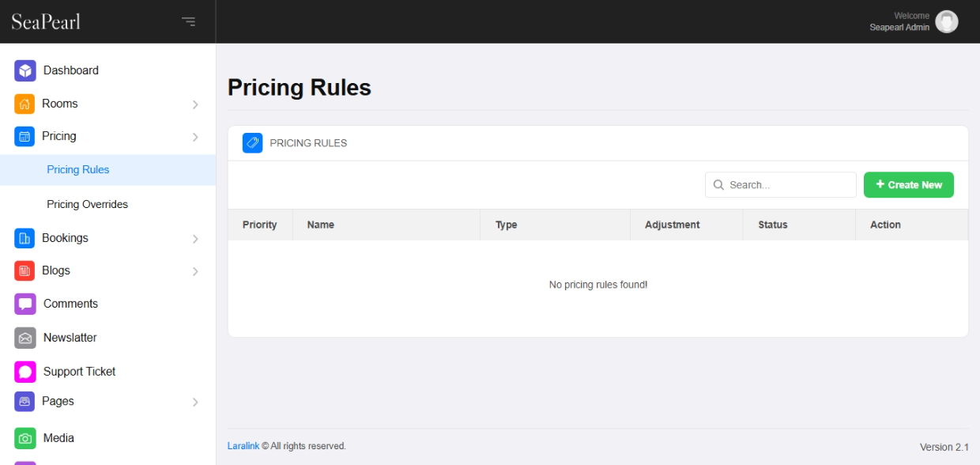980x465 pixels.
Task: Click into the Search input field
Action: (788, 185)
